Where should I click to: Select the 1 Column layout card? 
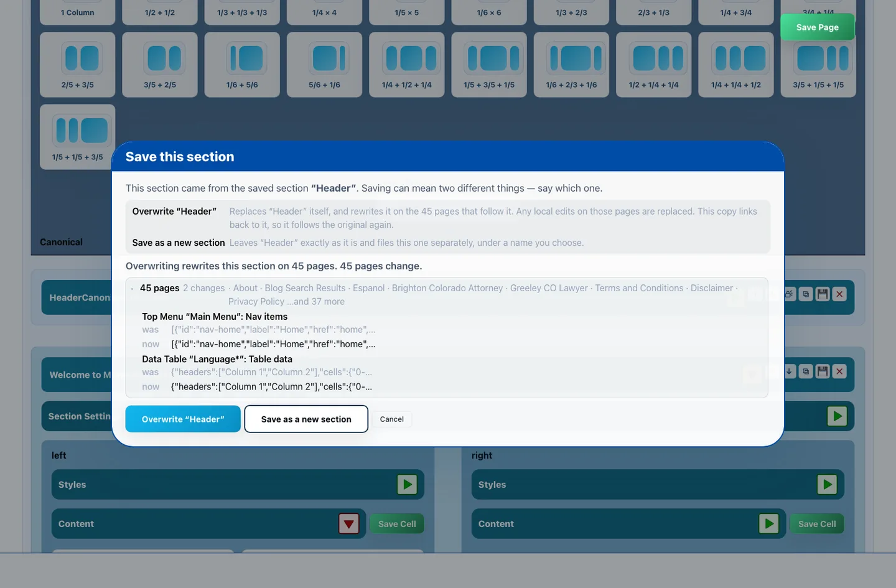[x=78, y=12]
